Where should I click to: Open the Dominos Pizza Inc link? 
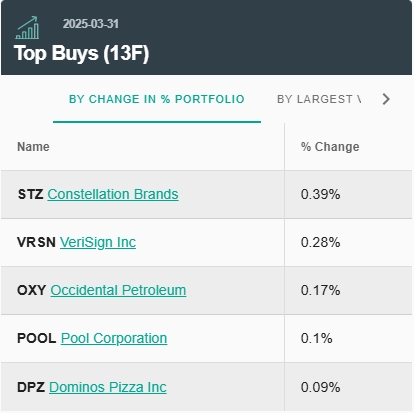pyautogui.click(x=108, y=387)
